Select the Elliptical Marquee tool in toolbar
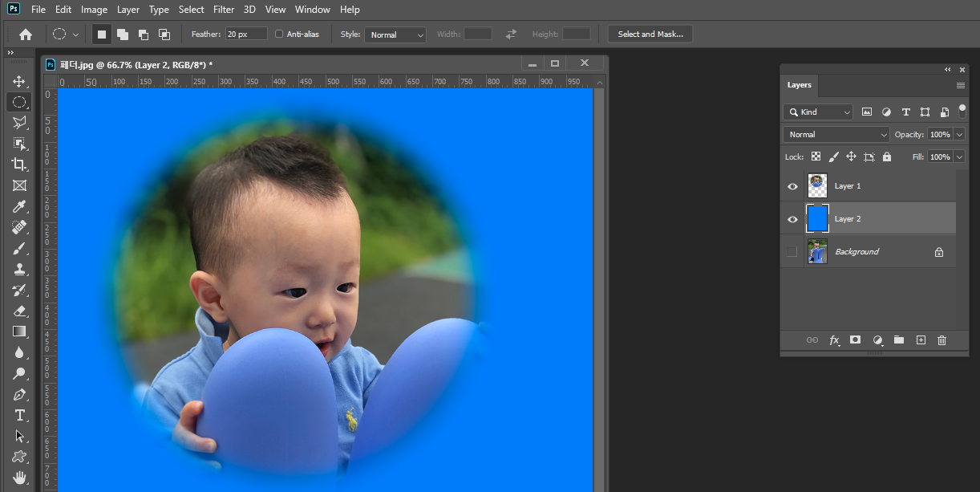The width and height of the screenshot is (980, 492). coord(19,102)
